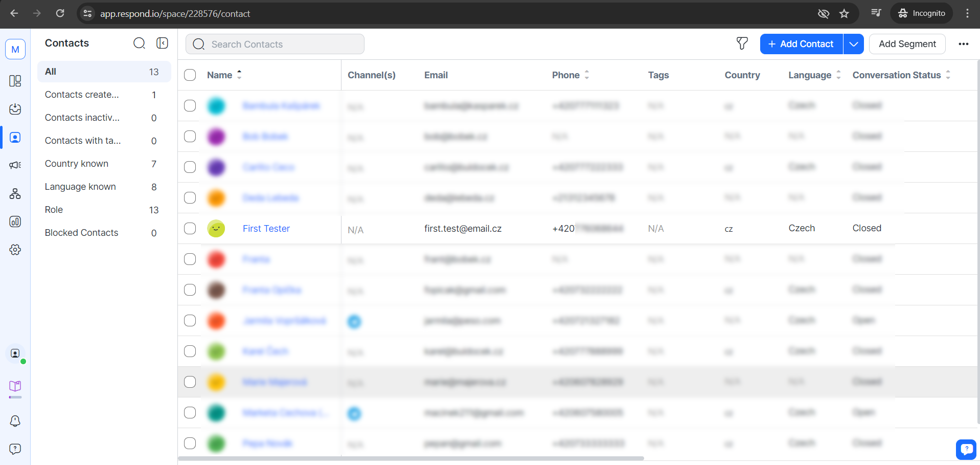This screenshot has width=980, height=465.
Task: Open the notifications bell icon
Action: click(x=15, y=420)
